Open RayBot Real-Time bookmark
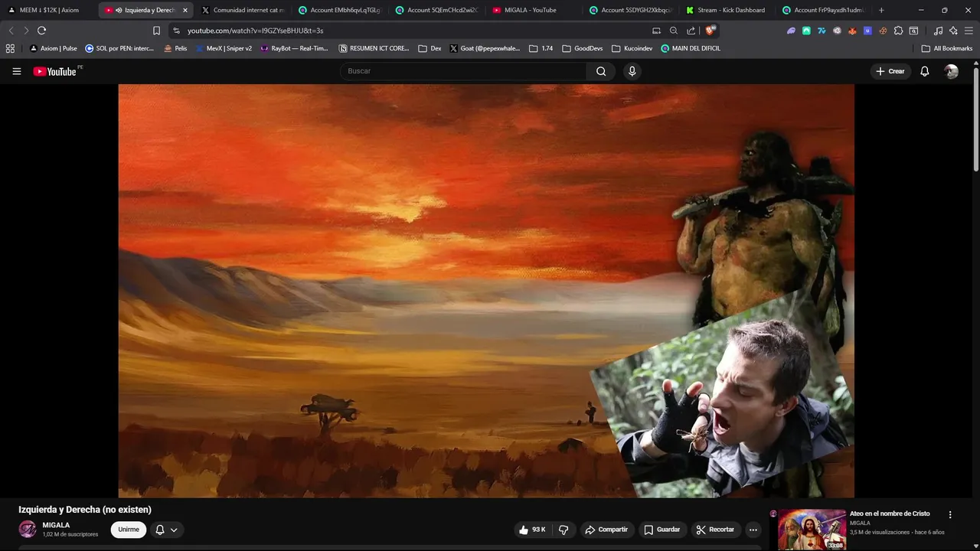The width and height of the screenshot is (980, 551). [x=294, y=48]
